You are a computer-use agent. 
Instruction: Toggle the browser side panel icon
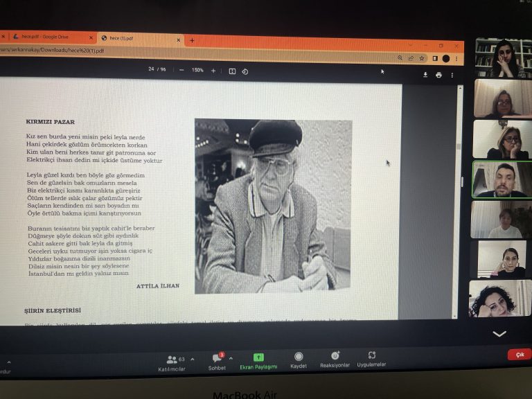tap(435, 58)
